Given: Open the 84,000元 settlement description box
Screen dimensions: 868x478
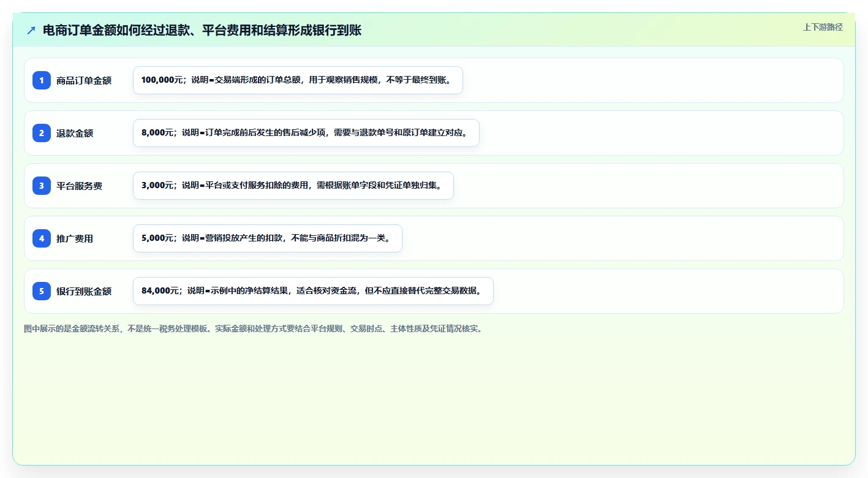Looking at the screenshot, I should tap(313, 291).
